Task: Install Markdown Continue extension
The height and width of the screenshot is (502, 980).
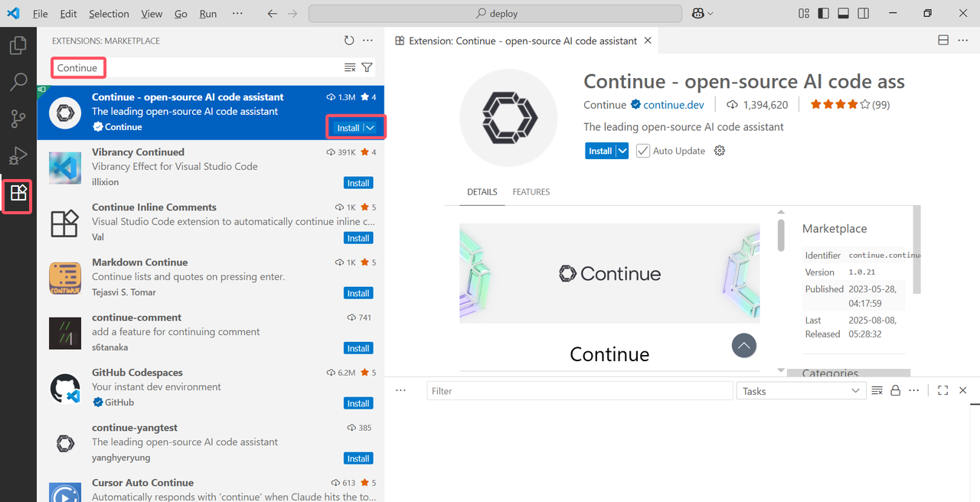Action: [x=358, y=293]
